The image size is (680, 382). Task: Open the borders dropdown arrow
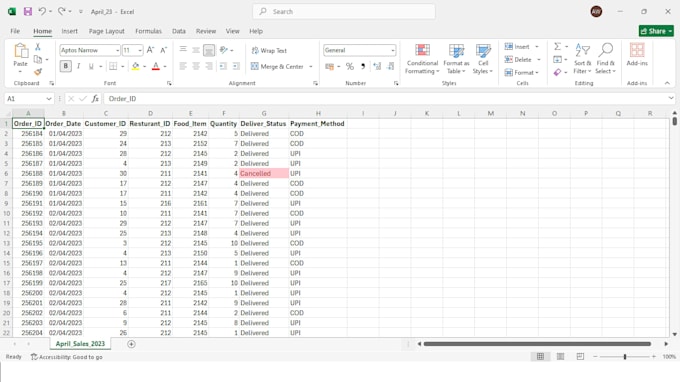(123, 67)
